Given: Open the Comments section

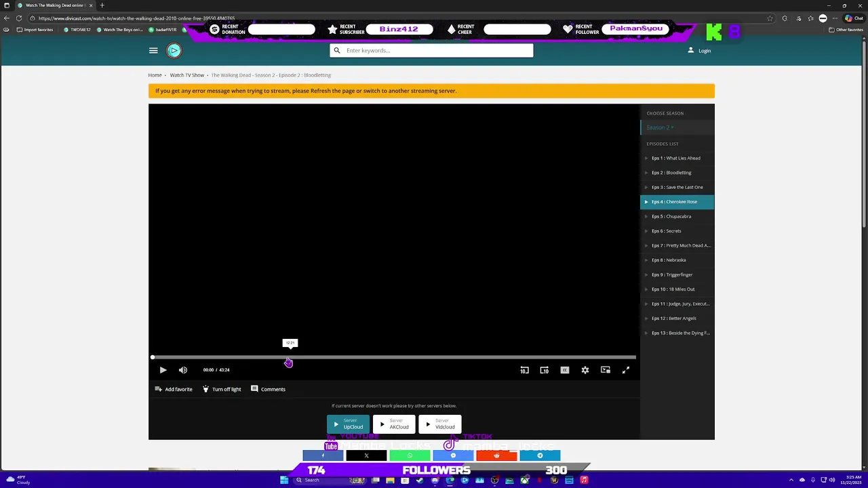Looking at the screenshot, I should (269, 389).
